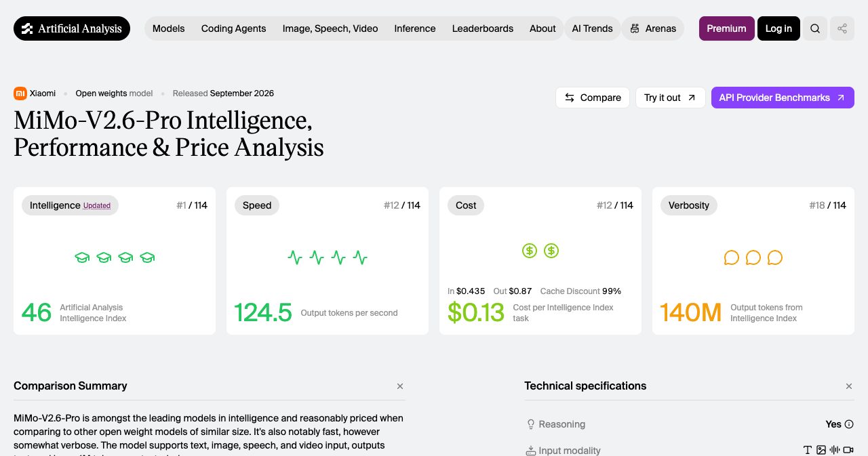
Task: Click the Verbosity card label
Action: 688,205
